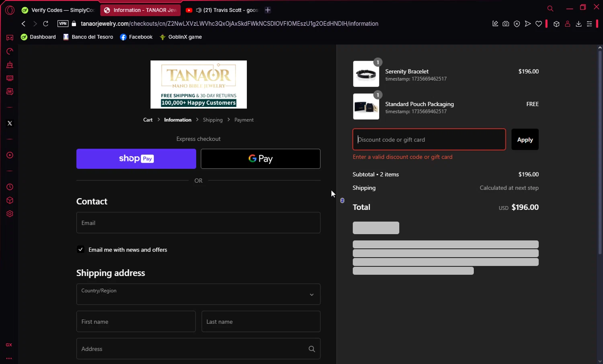This screenshot has width=603, height=364.
Task: Click the search icon in Address field
Action: (x=312, y=349)
